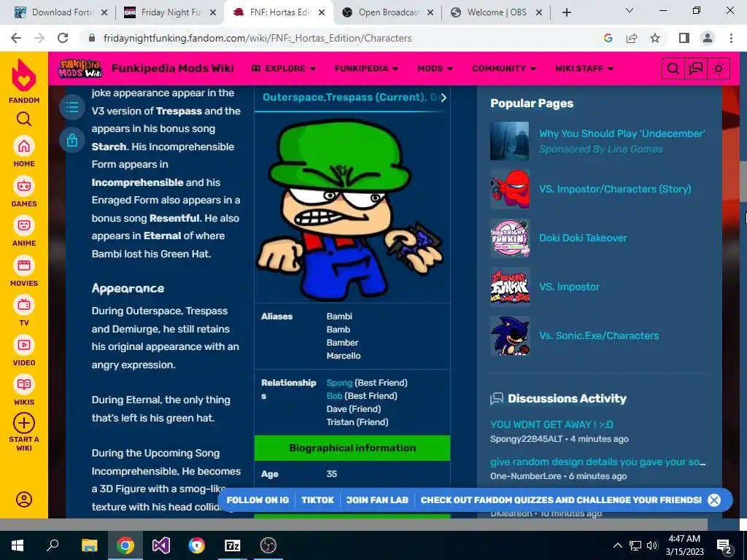
Task: Open a new Chrome tab
Action: pyautogui.click(x=566, y=12)
